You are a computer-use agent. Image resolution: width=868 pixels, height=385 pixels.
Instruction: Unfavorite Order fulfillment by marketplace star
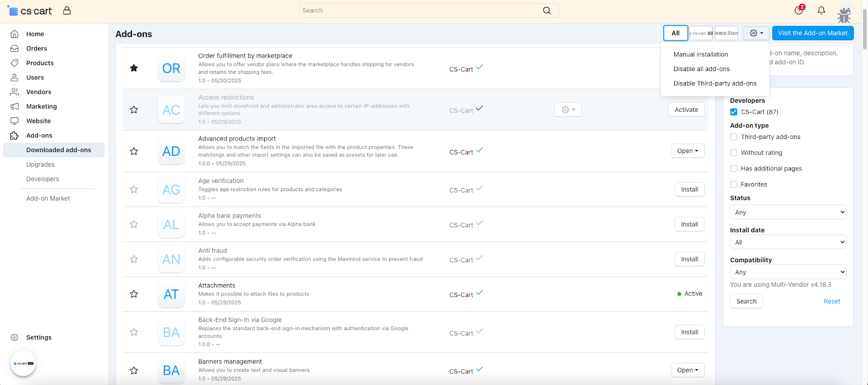pyautogui.click(x=134, y=68)
